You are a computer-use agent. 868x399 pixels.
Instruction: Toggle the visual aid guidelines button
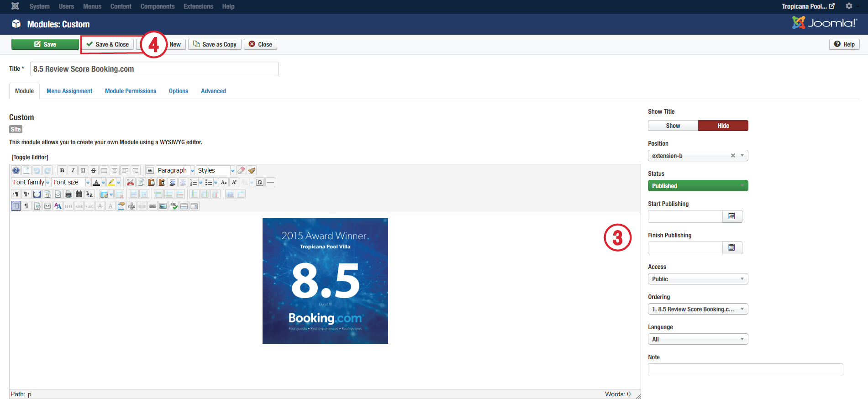pyautogui.click(x=16, y=206)
